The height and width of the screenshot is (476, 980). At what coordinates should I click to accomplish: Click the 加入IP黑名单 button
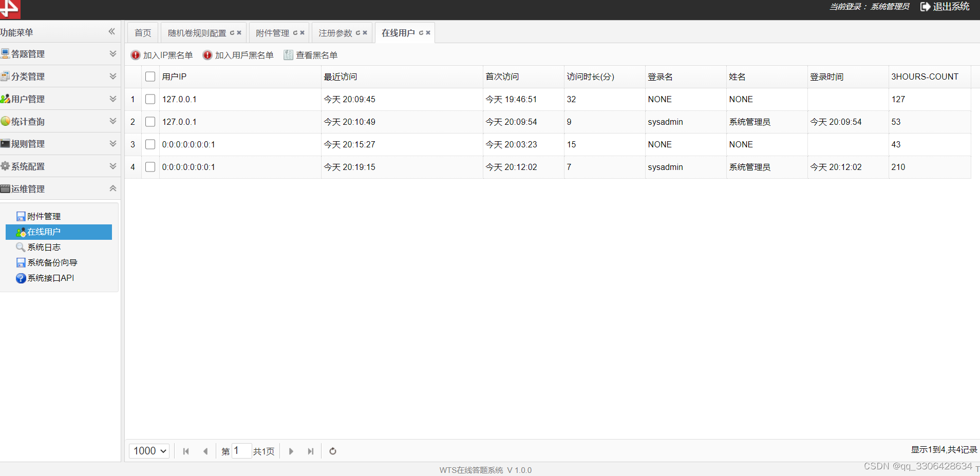162,55
